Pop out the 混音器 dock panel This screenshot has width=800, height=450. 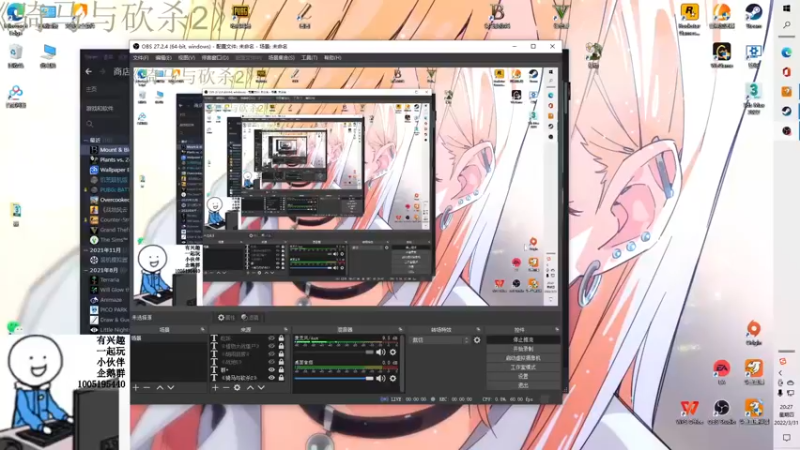tap(401, 330)
